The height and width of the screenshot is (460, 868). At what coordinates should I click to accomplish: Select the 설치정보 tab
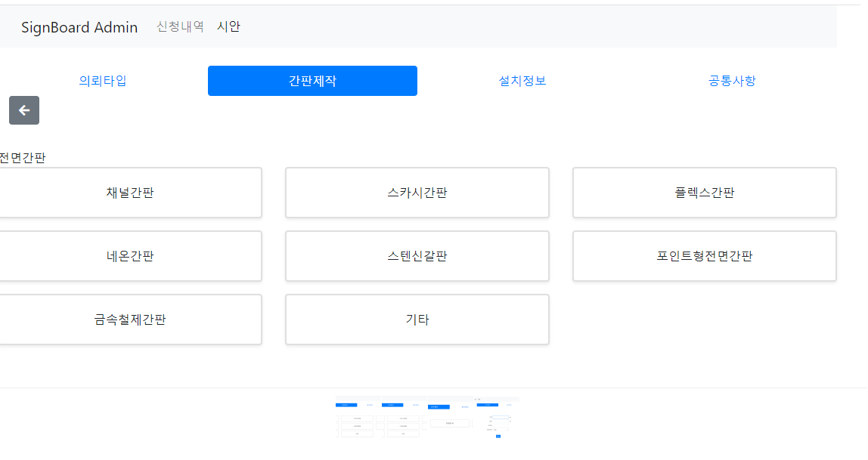[522, 81]
